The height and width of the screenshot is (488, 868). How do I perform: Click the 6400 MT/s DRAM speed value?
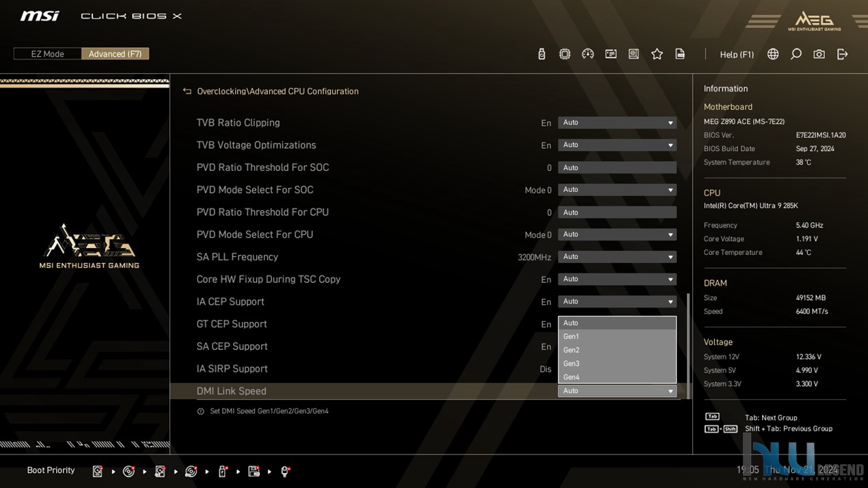tap(812, 312)
